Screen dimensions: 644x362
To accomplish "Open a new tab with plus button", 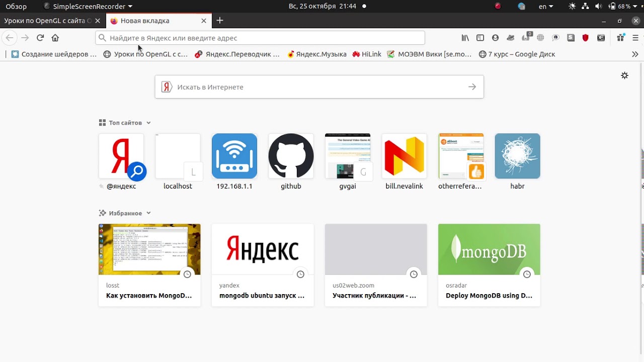I will click(220, 21).
